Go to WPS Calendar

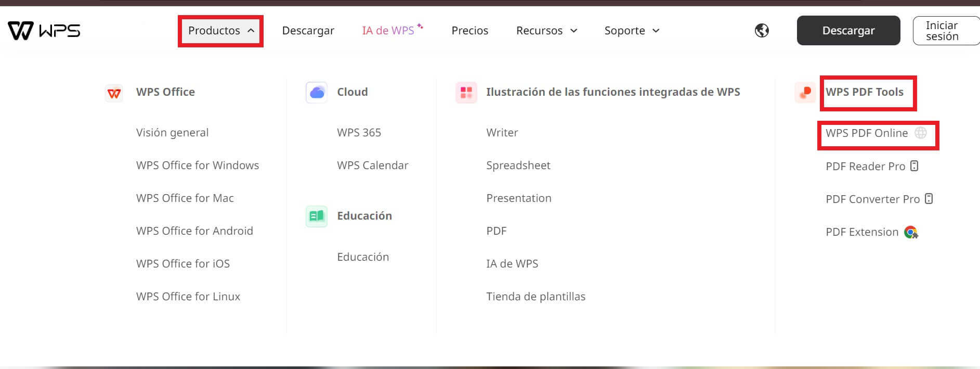click(x=372, y=166)
